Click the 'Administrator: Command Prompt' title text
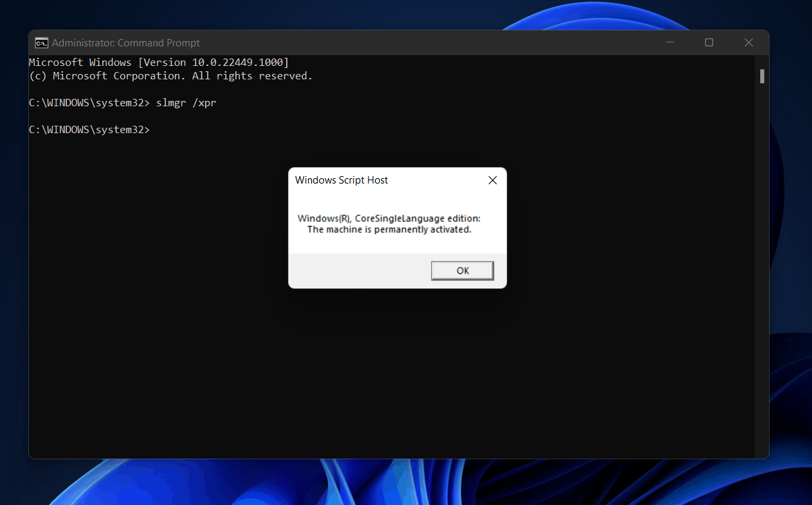This screenshot has height=505, width=812. [x=126, y=43]
